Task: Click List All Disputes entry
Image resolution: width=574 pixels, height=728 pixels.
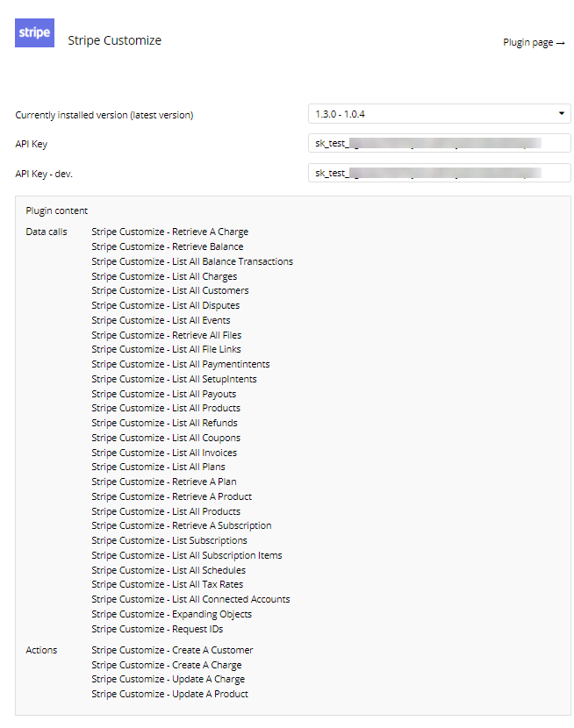Action: click(165, 305)
